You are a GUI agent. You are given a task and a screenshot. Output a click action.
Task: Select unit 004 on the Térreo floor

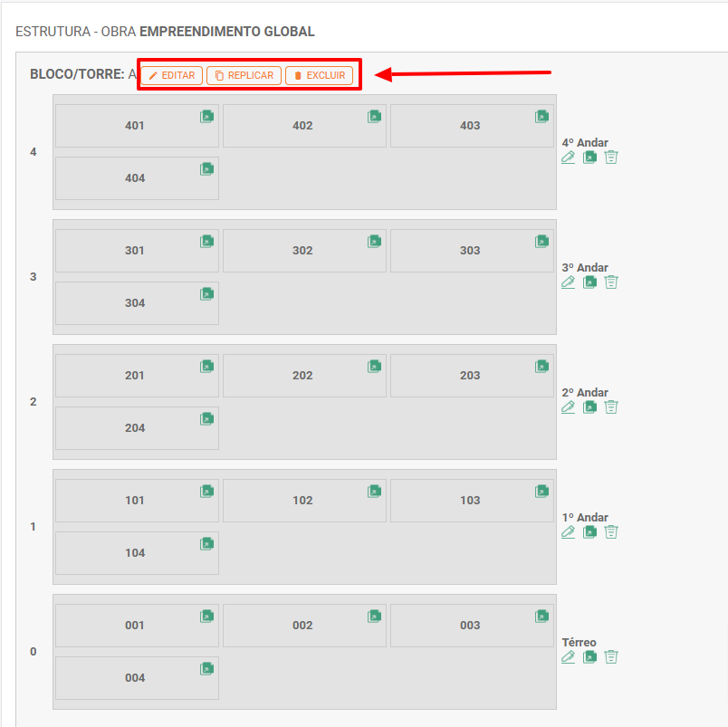(x=135, y=678)
